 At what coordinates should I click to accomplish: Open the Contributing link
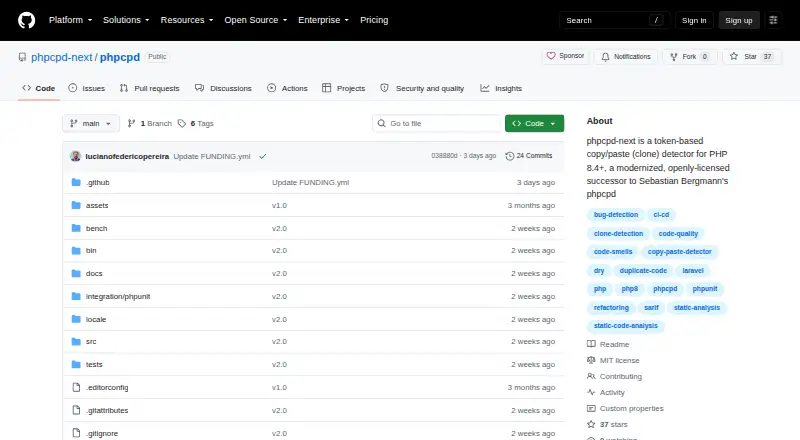point(614,376)
